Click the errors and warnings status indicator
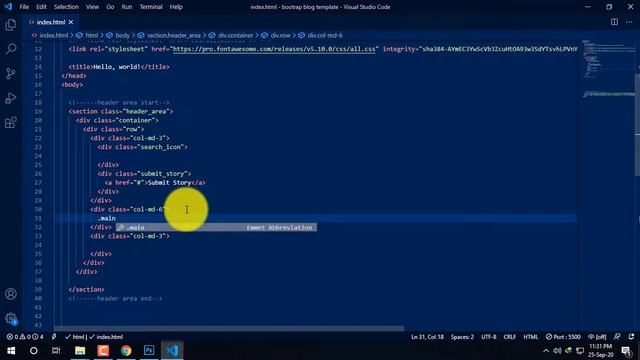 [x=25, y=337]
